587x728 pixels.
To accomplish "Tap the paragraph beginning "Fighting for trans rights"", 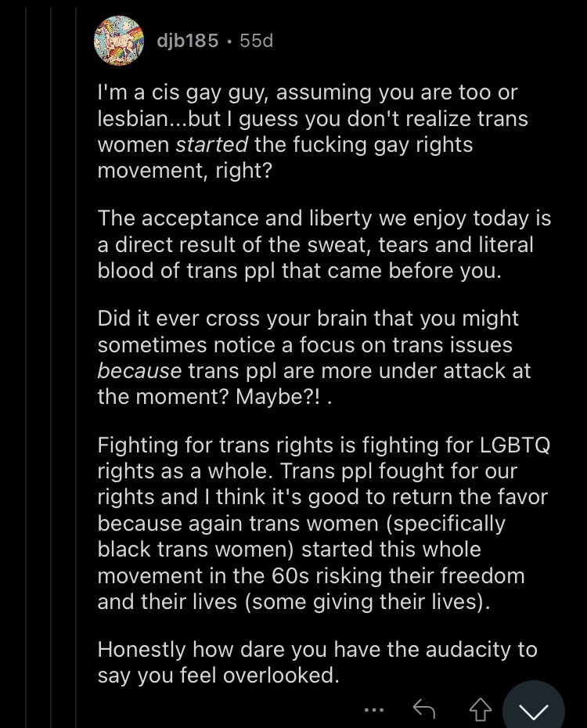I will 323,523.
